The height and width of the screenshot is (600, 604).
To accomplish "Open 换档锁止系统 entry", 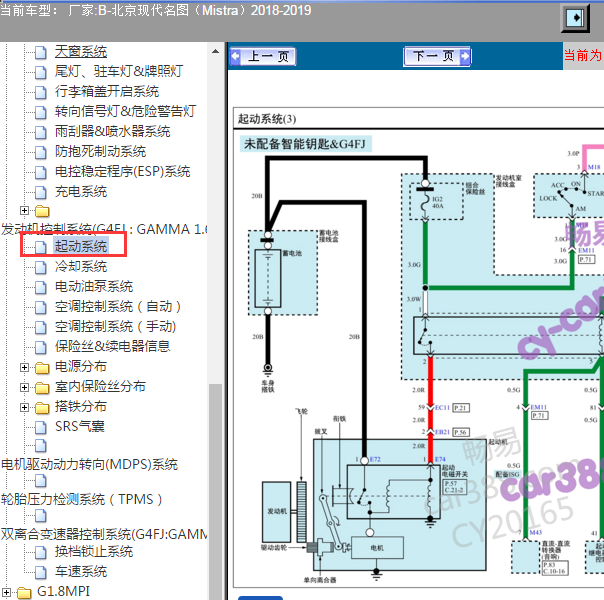I will tap(94, 552).
